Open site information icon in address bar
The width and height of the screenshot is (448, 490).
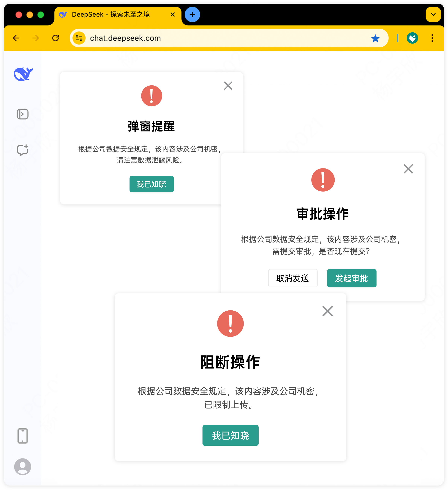79,38
